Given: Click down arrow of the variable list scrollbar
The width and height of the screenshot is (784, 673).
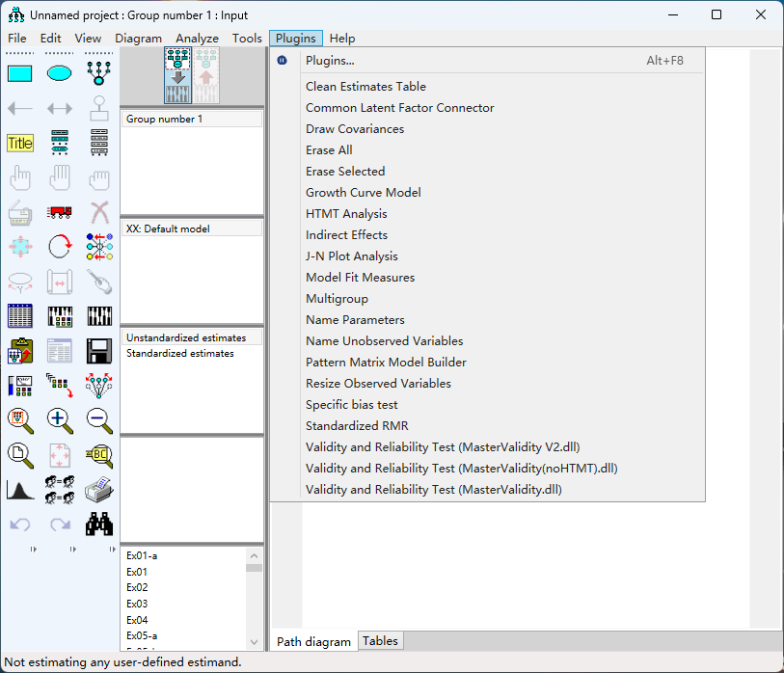Looking at the screenshot, I should (255, 642).
